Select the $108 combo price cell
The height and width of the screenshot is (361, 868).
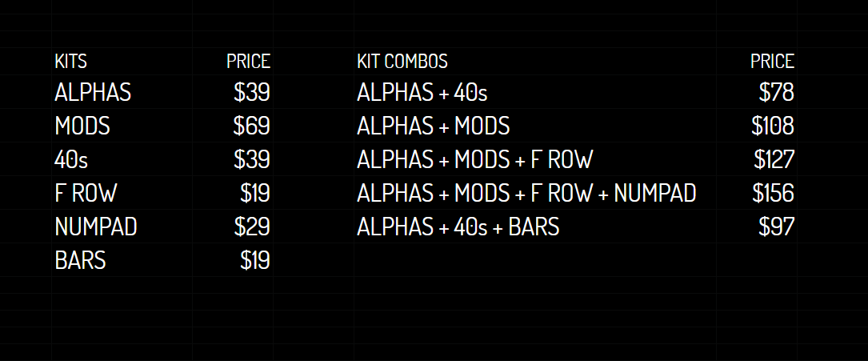click(x=772, y=126)
